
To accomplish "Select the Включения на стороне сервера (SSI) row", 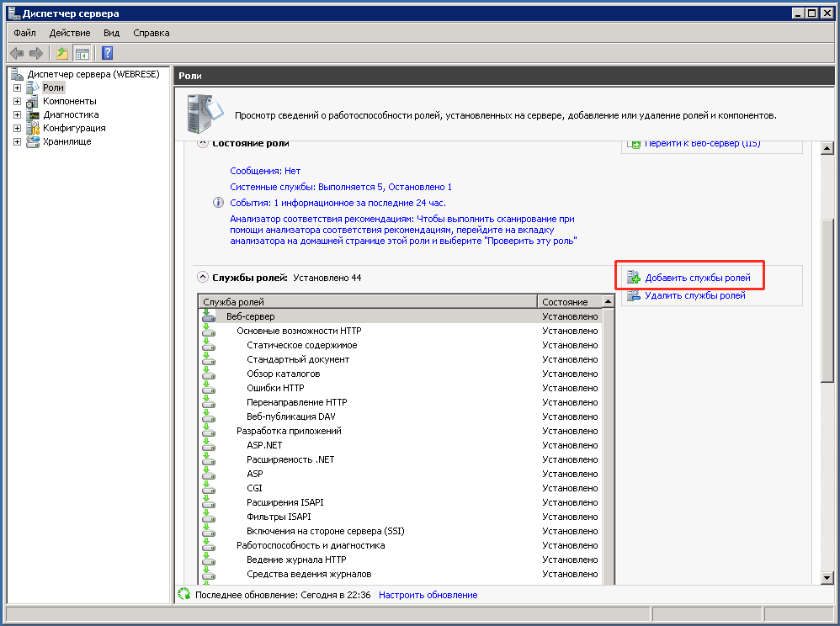I will click(x=401, y=531).
